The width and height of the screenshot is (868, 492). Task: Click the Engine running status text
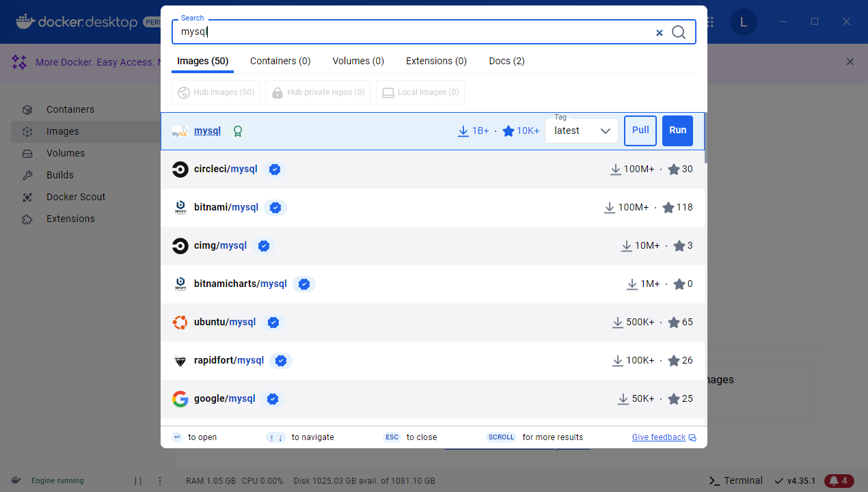click(x=57, y=481)
